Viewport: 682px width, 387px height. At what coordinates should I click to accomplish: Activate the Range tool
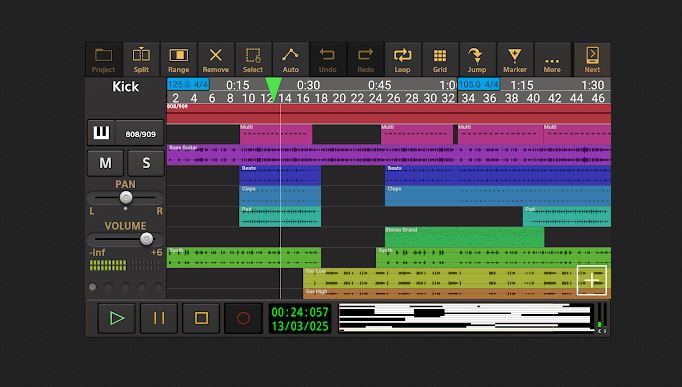coord(178,60)
